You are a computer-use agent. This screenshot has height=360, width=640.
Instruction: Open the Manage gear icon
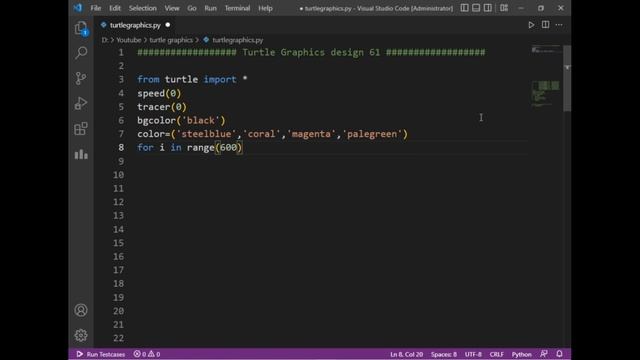tap(81, 335)
